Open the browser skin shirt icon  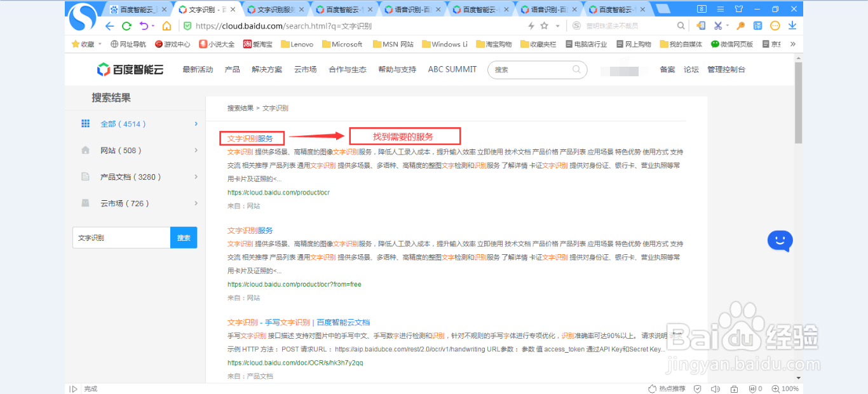(x=738, y=9)
